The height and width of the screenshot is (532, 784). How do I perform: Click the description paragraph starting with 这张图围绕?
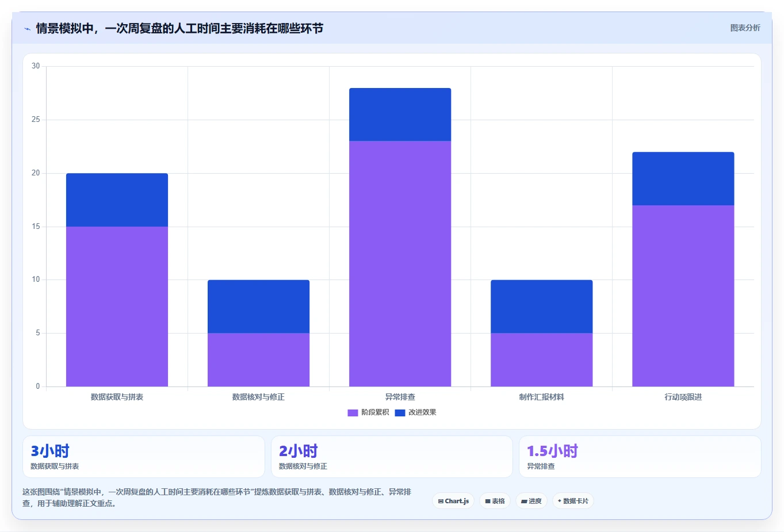pos(217,497)
